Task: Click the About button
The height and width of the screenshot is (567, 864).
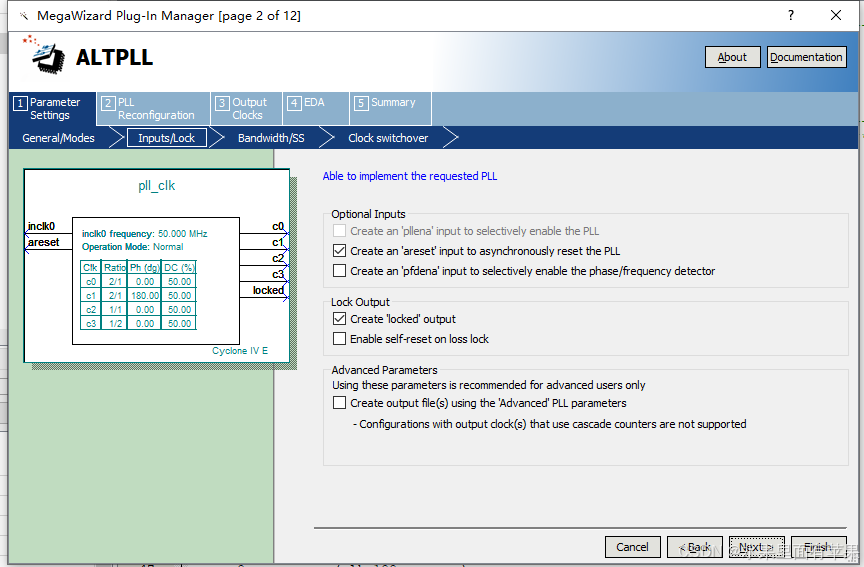Action: click(732, 57)
